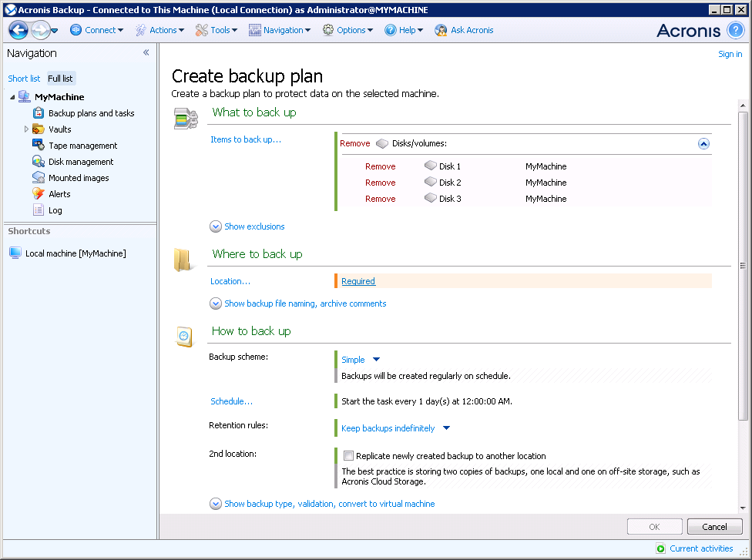The width and height of the screenshot is (752, 560).
Task: Click the Sign in link
Action: pyautogui.click(x=730, y=54)
